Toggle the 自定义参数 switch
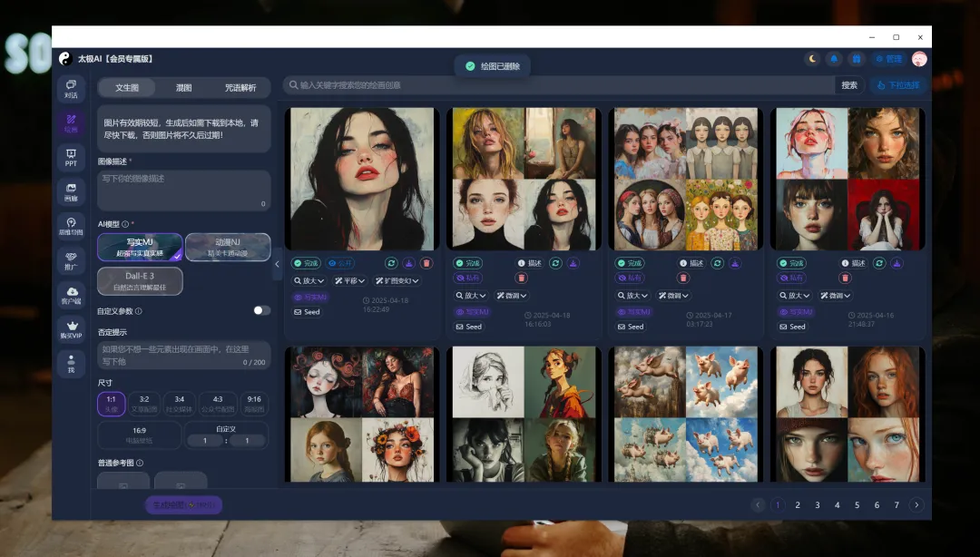Viewport: 980px width, 557px height. pos(262,310)
